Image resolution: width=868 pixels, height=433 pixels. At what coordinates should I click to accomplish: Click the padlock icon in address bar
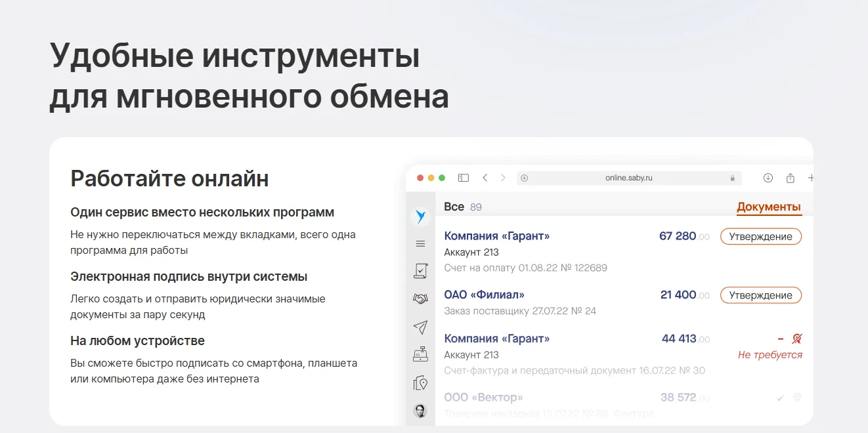733,178
